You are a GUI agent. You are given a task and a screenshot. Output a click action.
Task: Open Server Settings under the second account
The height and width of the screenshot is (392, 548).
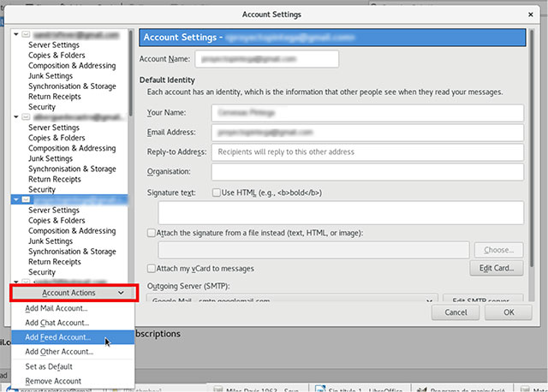tap(54, 128)
